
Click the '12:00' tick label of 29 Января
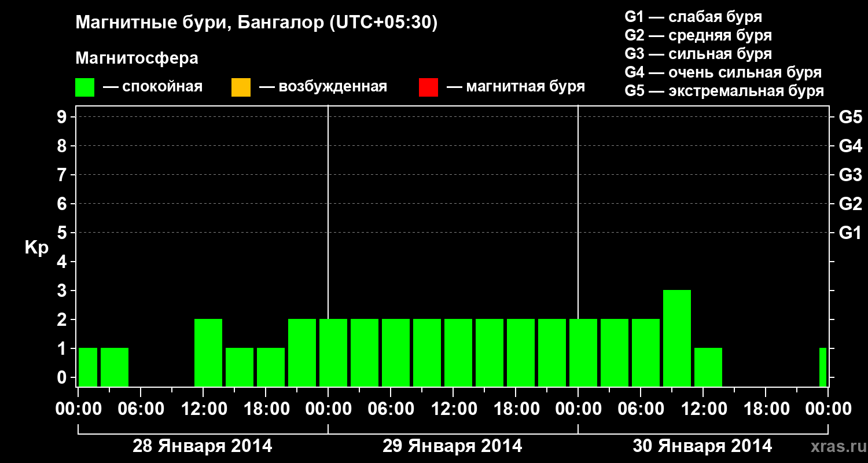tap(453, 409)
